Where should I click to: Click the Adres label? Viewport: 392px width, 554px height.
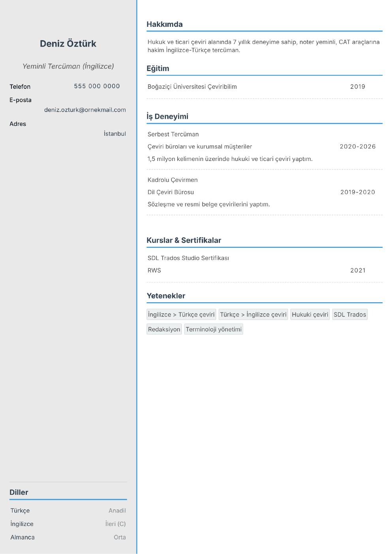[x=18, y=124]
